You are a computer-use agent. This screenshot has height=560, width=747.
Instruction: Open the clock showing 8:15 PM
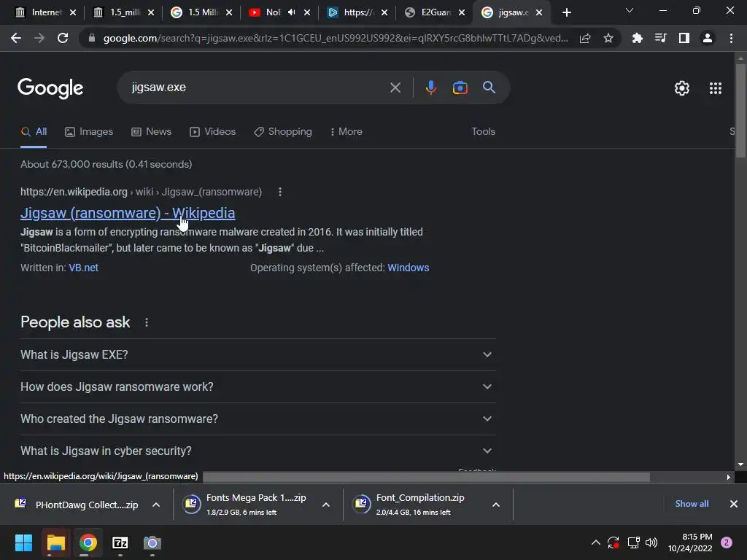[690, 542]
